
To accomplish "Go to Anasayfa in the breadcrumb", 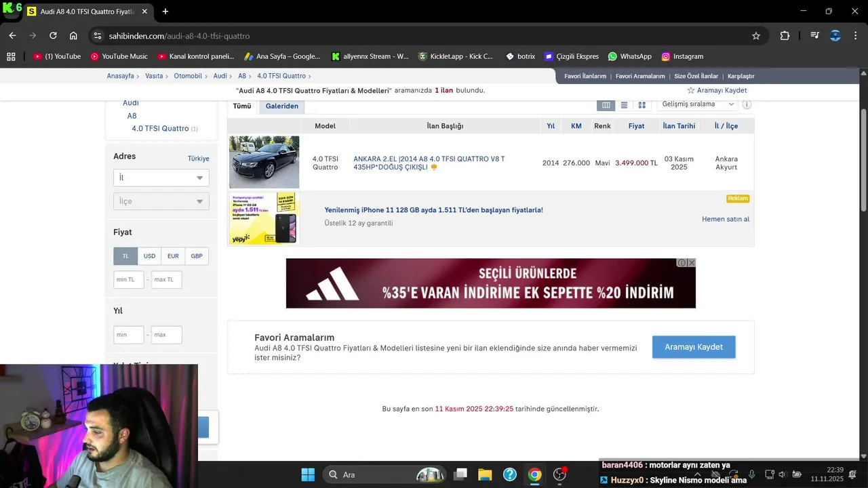I will (x=121, y=76).
